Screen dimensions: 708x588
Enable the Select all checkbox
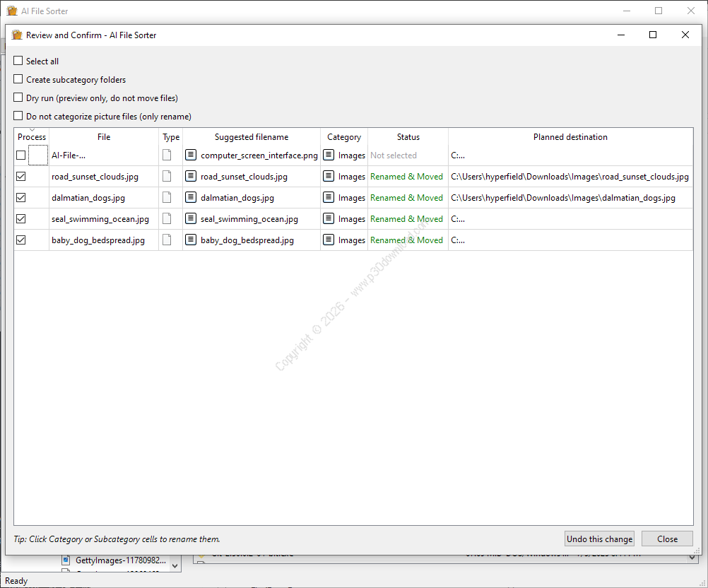[x=18, y=61]
